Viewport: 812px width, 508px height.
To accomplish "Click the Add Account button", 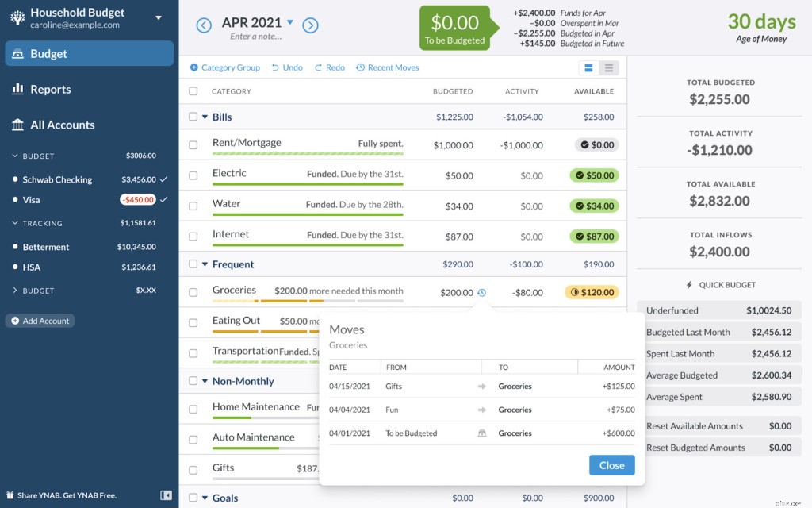I will (x=40, y=321).
